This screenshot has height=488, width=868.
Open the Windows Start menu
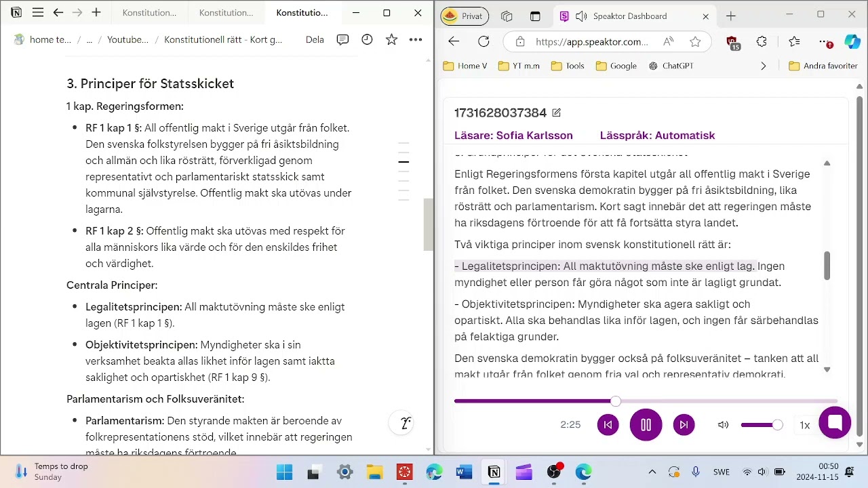(x=284, y=472)
